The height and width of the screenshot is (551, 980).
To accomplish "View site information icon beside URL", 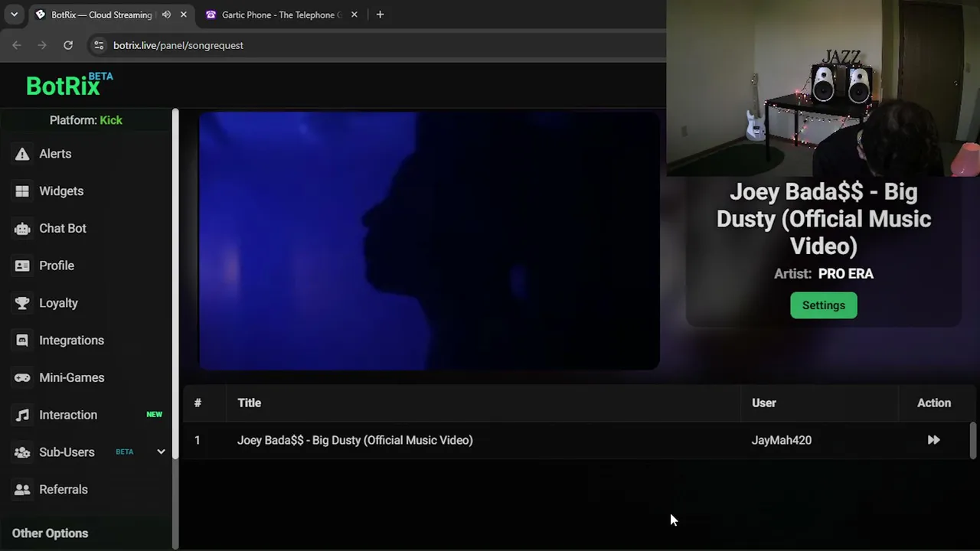I will (98, 45).
